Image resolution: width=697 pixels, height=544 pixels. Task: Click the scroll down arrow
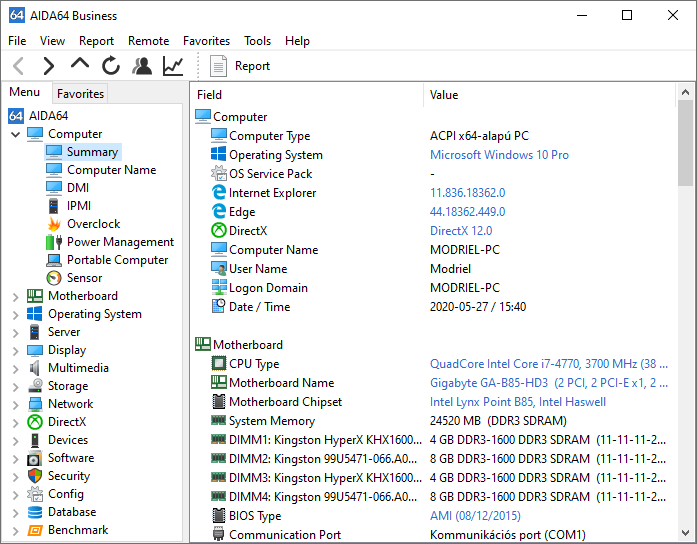[x=685, y=532]
